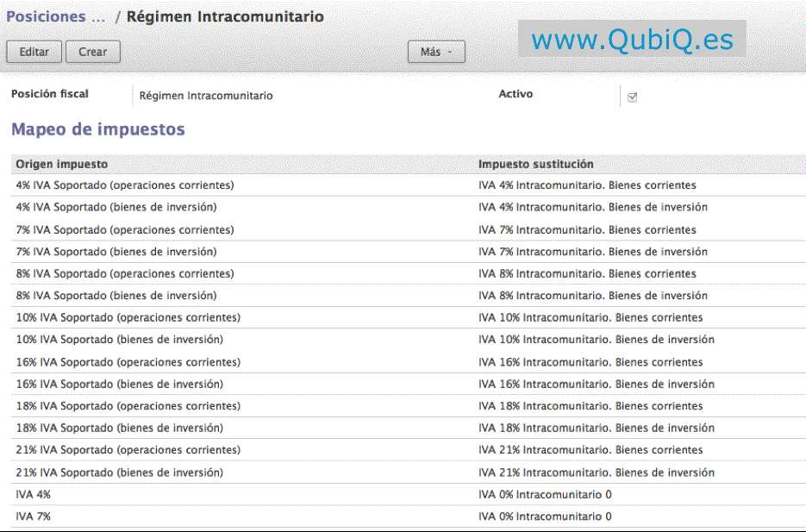This screenshot has height=532, width=806.
Task: Select row 4% IVA Soportado (bienes de inversión)
Action: pos(116,207)
